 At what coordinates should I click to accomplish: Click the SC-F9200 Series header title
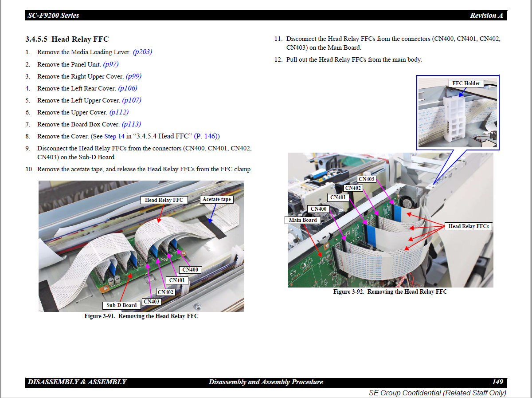[x=53, y=16]
